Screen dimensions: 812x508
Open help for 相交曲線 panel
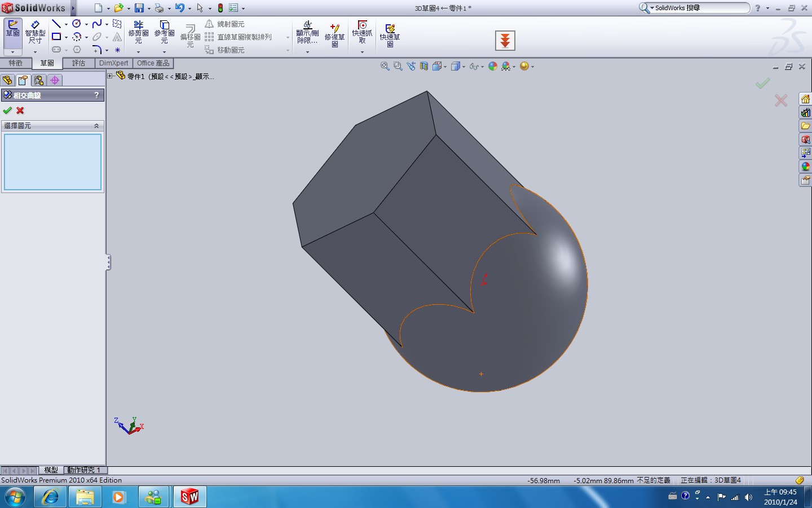[96, 95]
